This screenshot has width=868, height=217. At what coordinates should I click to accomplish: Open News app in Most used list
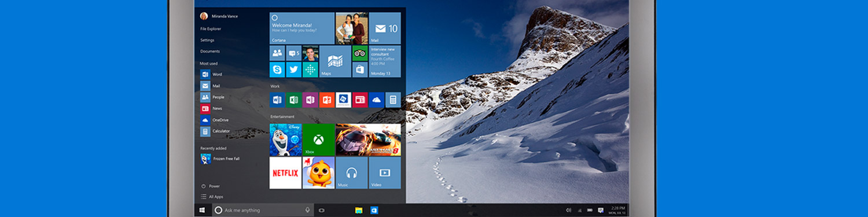pyautogui.click(x=211, y=108)
